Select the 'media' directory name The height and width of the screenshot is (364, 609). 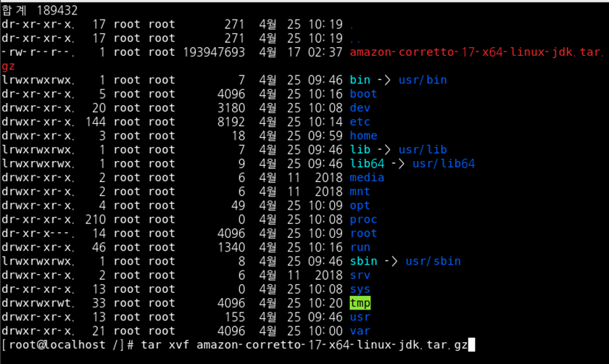pos(367,178)
